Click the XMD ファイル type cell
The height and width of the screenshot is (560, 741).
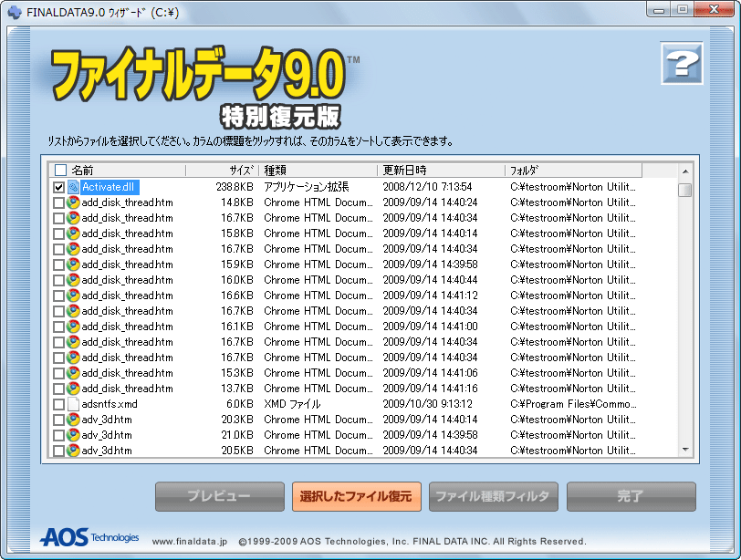[x=292, y=404]
